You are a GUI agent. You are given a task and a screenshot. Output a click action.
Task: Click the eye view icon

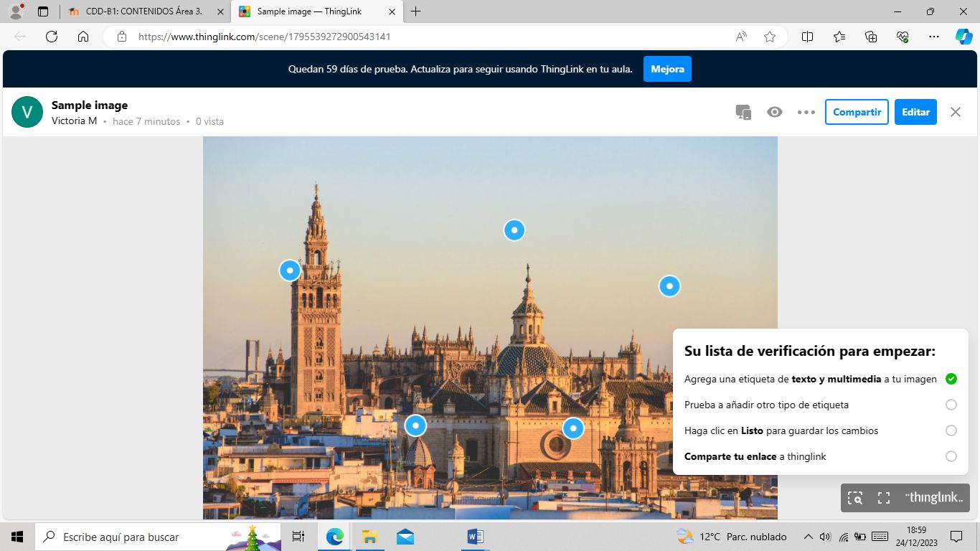point(774,112)
